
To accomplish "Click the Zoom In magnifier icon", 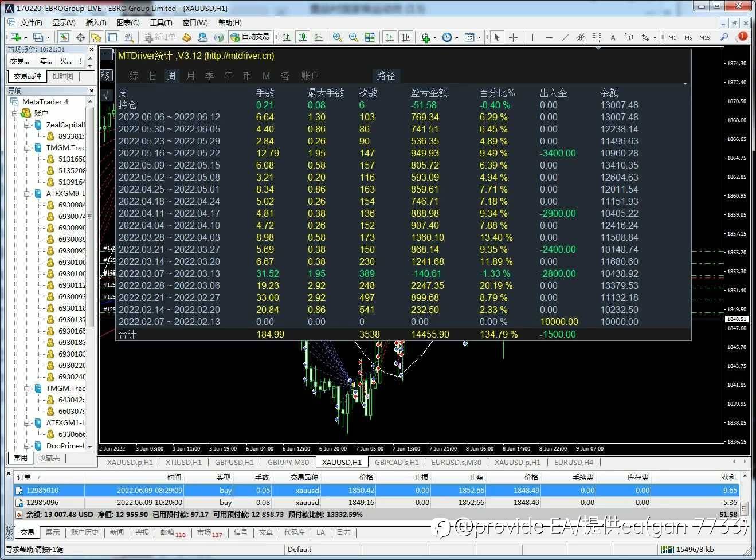I will [x=338, y=37].
